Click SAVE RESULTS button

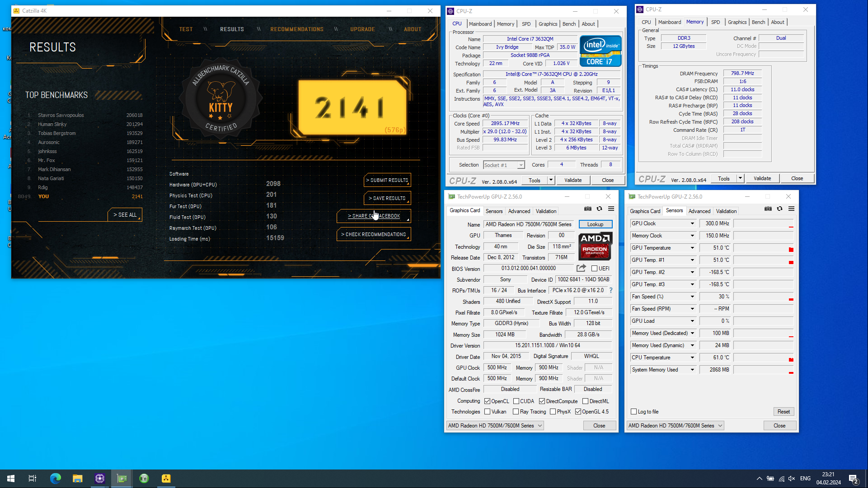[387, 198]
